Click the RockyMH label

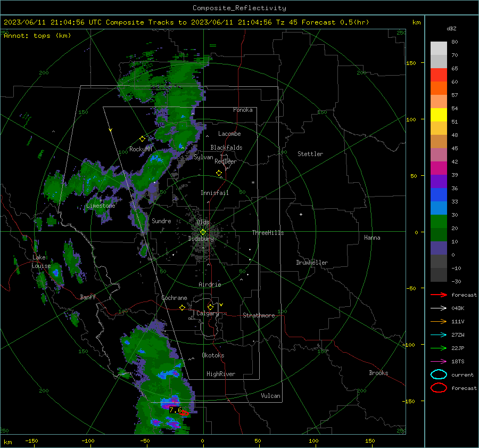pyautogui.click(x=141, y=149)
